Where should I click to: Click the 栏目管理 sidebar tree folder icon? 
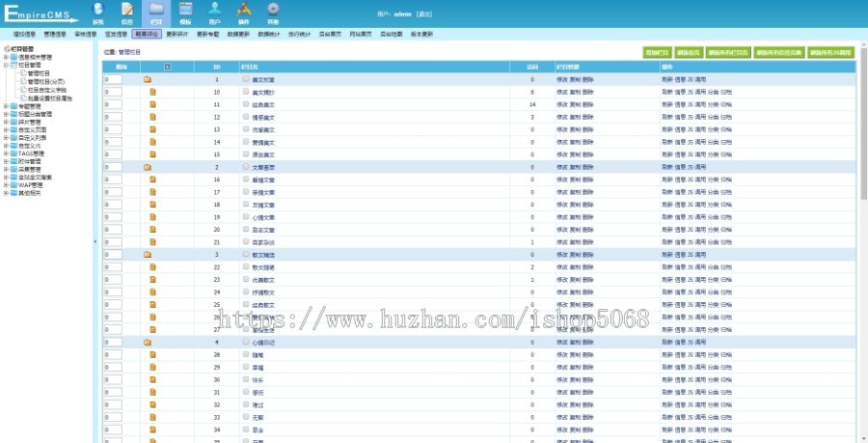click(14, 65)
